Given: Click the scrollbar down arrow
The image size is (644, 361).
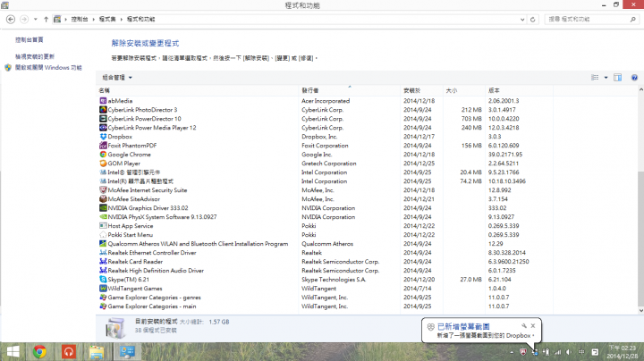Looking at the screenshot, I should point(640,311).
